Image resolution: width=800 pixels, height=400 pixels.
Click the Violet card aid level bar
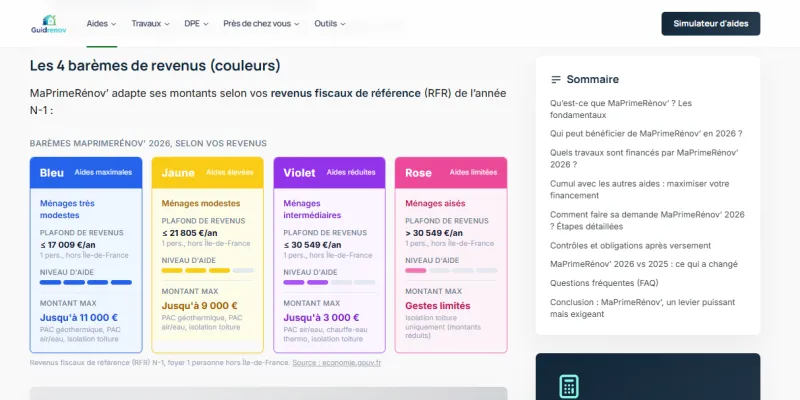[330, 282]
